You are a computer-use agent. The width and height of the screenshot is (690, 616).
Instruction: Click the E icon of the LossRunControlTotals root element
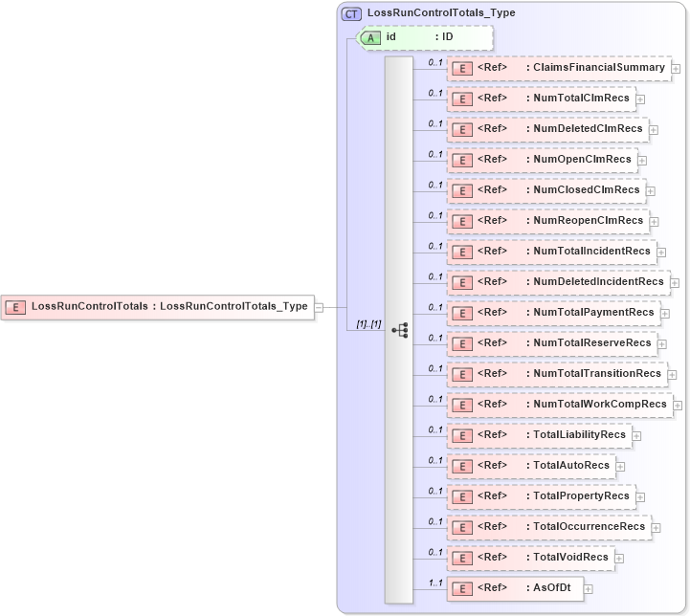point(16,307)
